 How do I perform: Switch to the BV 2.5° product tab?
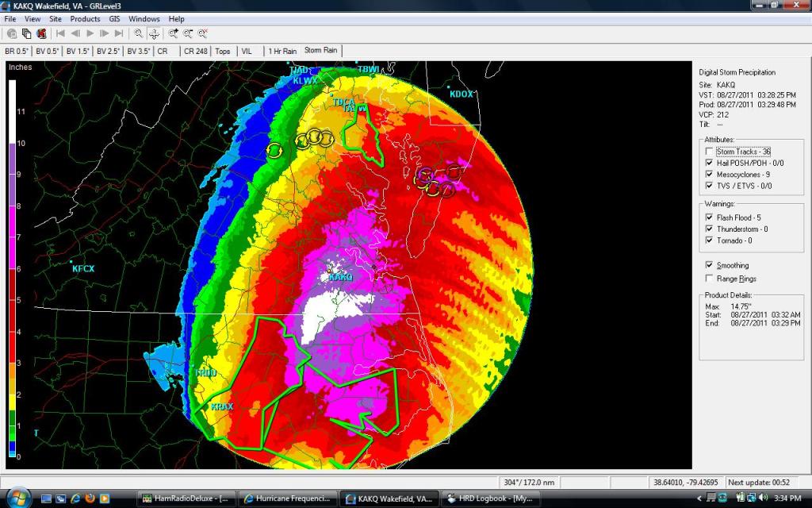pyautogui.click(x=108, y=51)
